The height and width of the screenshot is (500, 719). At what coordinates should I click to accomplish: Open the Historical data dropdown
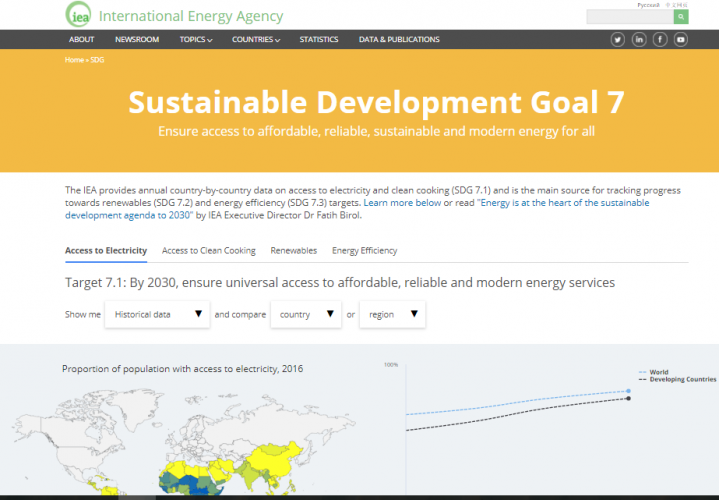[157, 314]
